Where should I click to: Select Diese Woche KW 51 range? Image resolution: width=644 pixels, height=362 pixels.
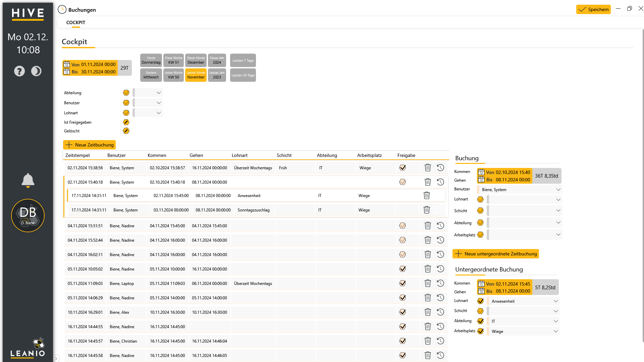(173, 60)
